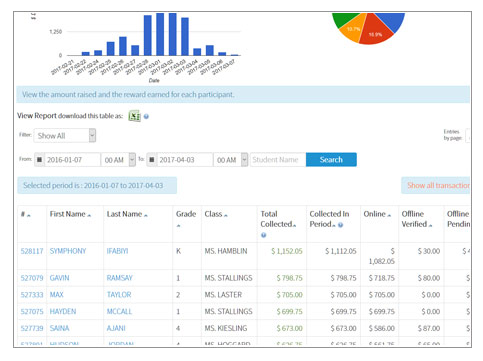The width and height of the screenshot is (483, 361).
Task: Click the blue Search button
Action: click(331, 160)
